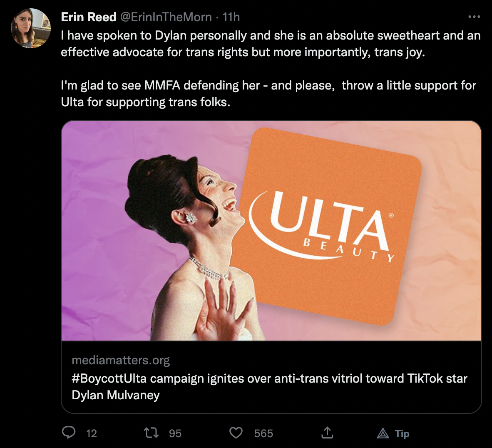This screenshot has width=492, height=448.
Task: Click the paragraph about MMFA defending her
Action: coord(268,94)
